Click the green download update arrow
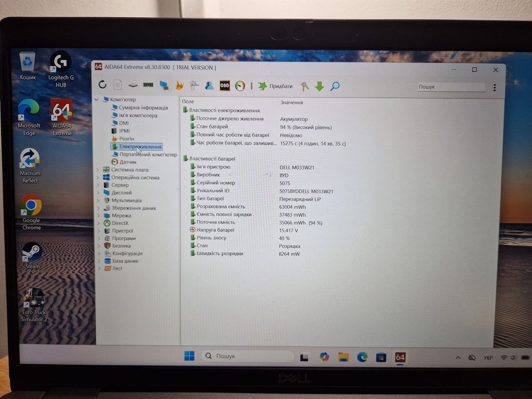This screenshot has height=399, width=532. (319, 87)
